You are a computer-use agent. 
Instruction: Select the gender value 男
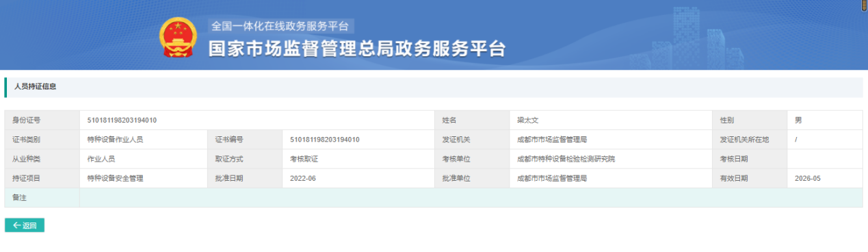click(x=798, y=121)
